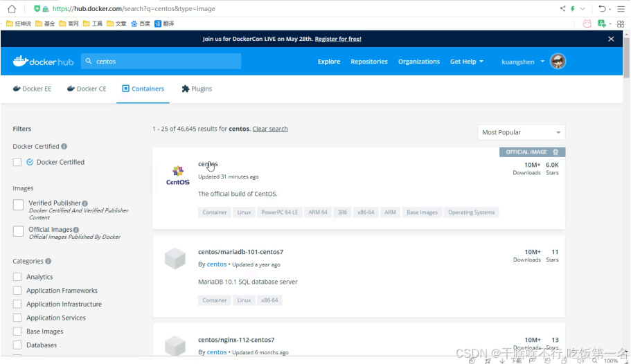
Task: Click the x86-64 tag in mariadb card
Action: [269, 300]
